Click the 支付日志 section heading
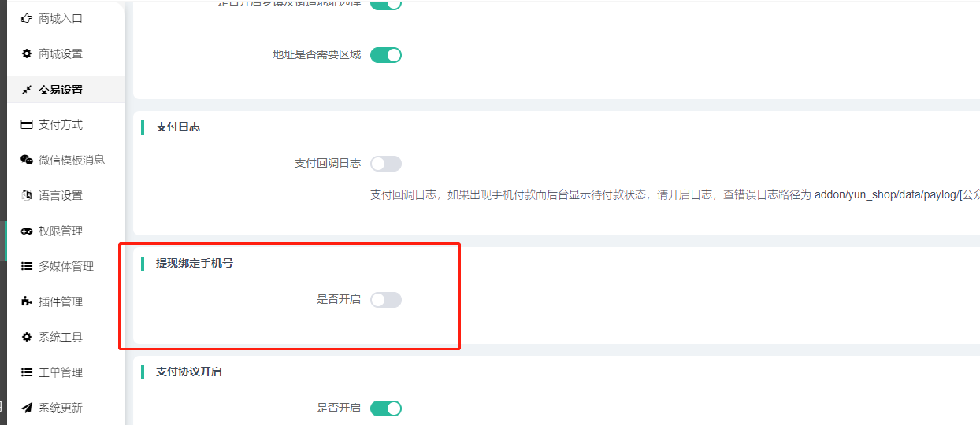980x425 pixels. point(178,127)
